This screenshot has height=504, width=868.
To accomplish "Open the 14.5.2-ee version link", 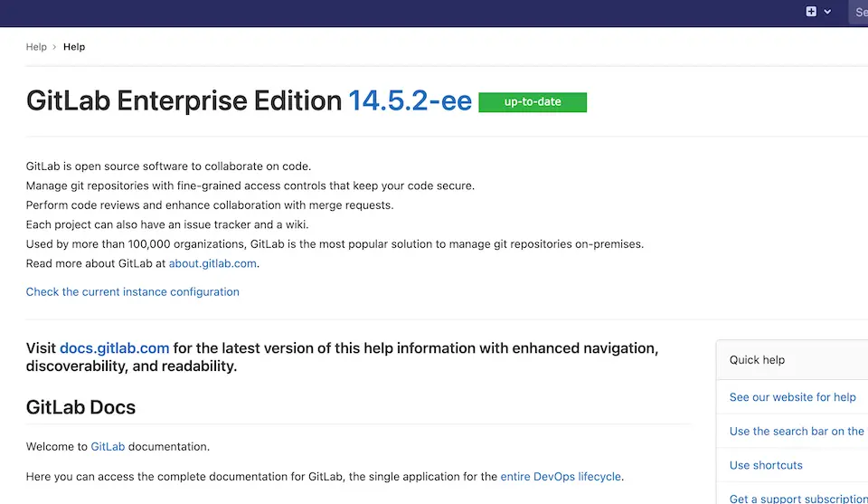I will 410,101.
